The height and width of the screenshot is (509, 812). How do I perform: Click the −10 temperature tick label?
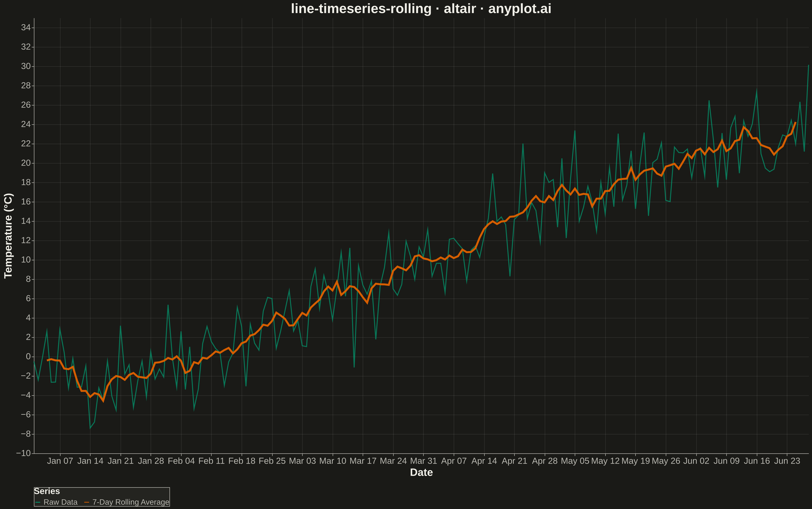(x=23, y=453)
